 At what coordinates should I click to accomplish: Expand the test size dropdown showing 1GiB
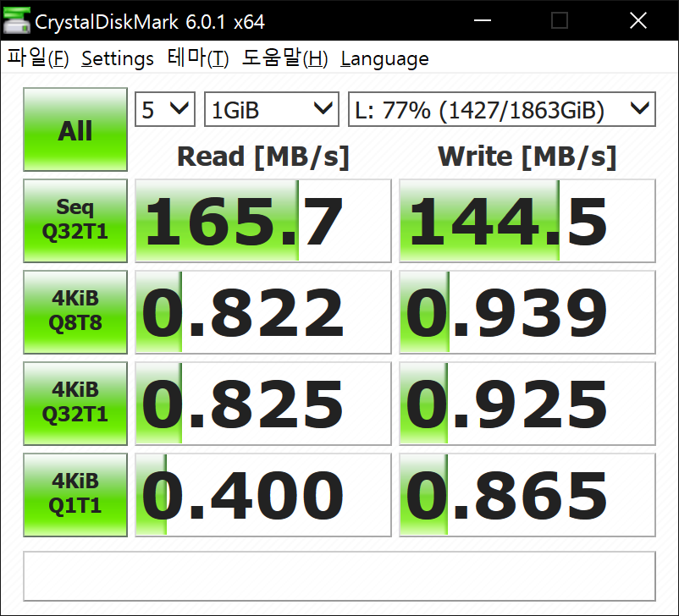(x=272, y=109)
